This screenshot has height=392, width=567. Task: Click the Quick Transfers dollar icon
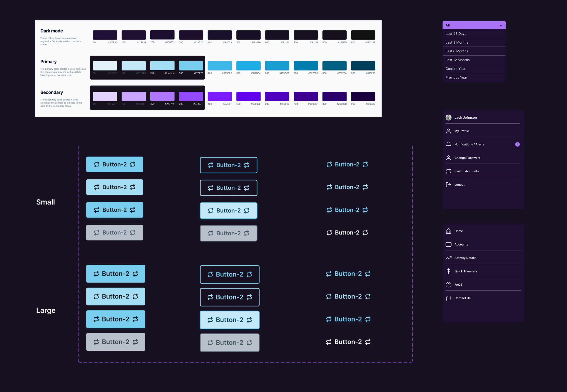click(x=448, y=271)
